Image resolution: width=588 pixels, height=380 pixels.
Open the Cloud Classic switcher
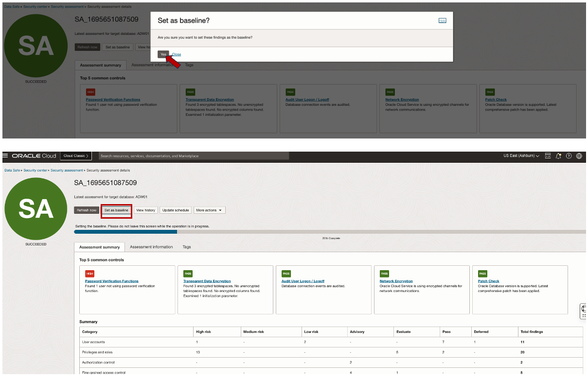[76, 156]
